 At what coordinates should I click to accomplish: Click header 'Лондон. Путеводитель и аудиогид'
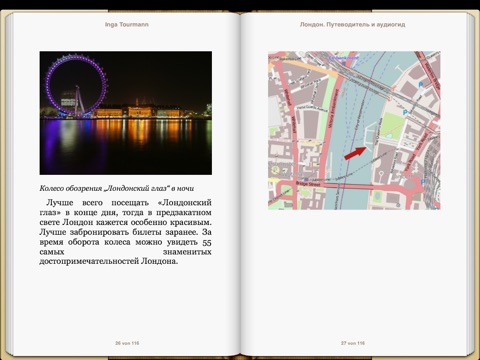point(352,24)
